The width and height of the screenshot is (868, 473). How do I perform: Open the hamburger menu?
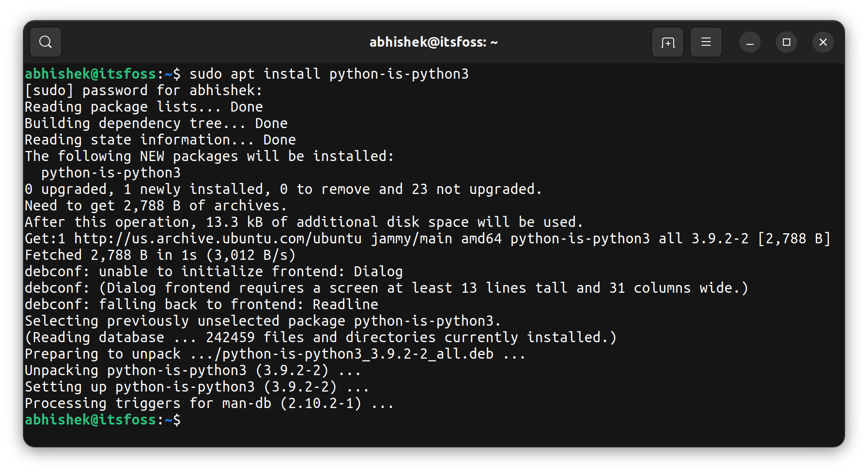pyautogui.click(x=706, y=42)
